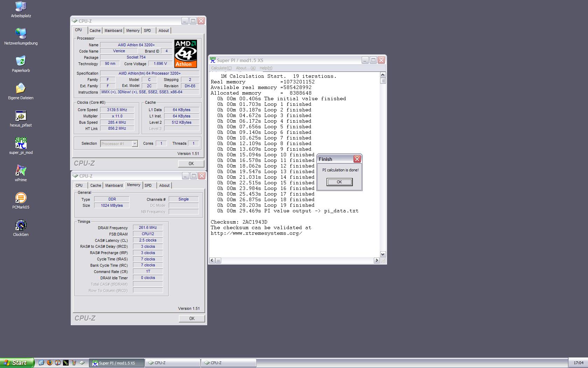This screenshot has width=588, height=368.
Task: Open the Help(H) menu in Super PI
Action: (266, 68)
